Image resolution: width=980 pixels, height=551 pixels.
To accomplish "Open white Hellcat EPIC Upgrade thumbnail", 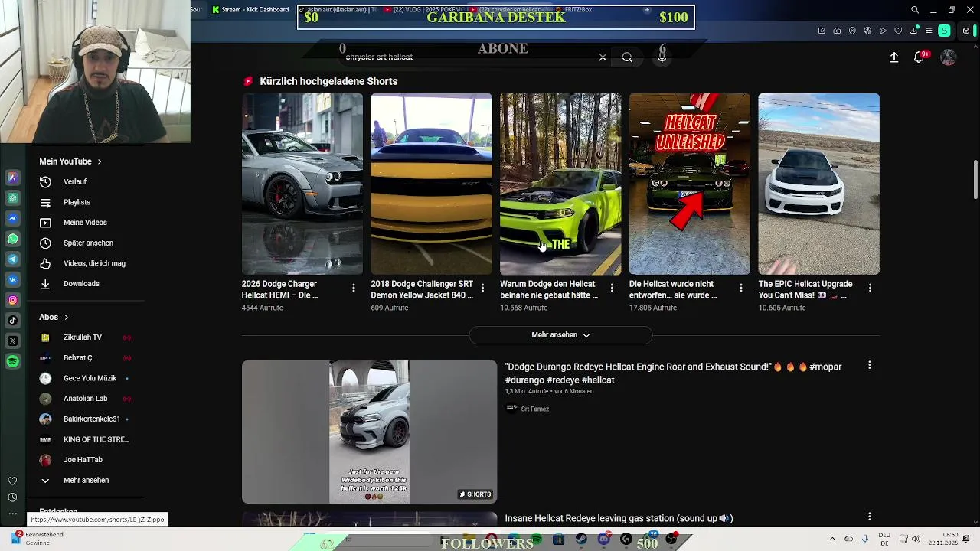I will 818,184.
